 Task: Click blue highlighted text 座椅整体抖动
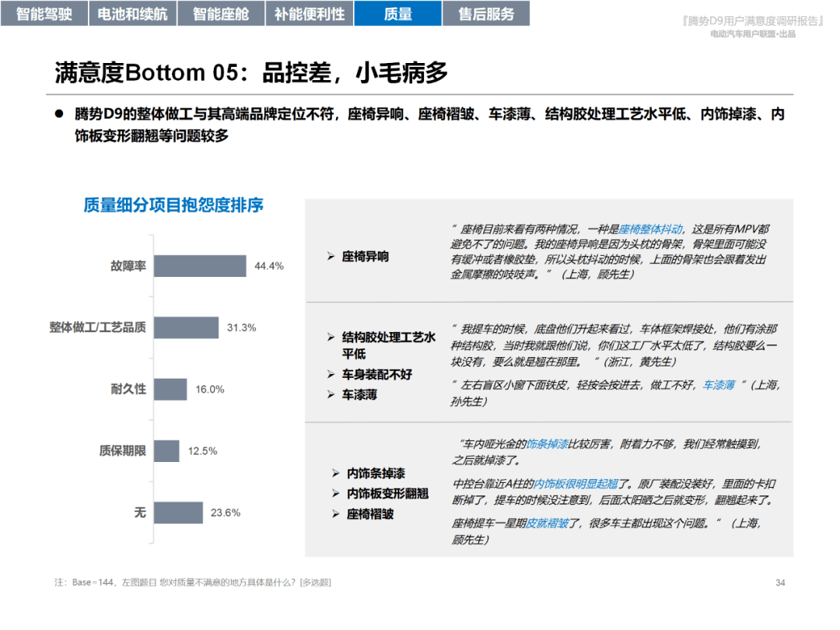click(x=650, y=229)
